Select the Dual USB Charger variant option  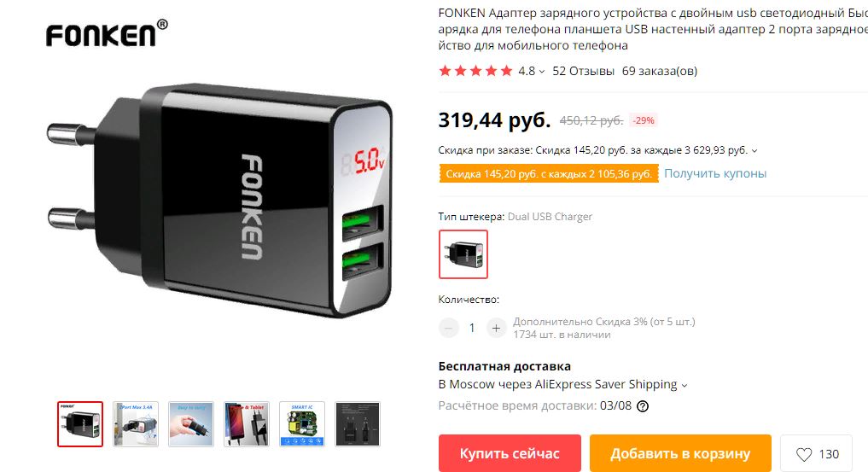point(463,254)
